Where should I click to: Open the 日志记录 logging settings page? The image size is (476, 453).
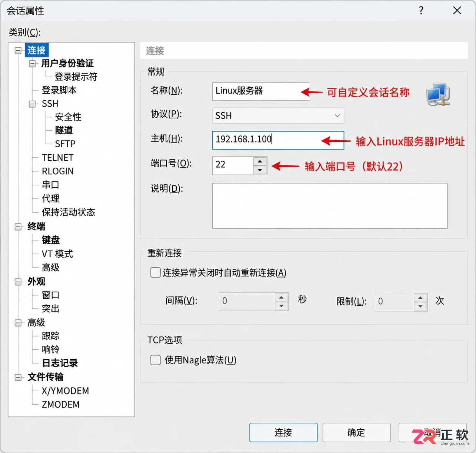pyautogui.click(x=60, y=363)
